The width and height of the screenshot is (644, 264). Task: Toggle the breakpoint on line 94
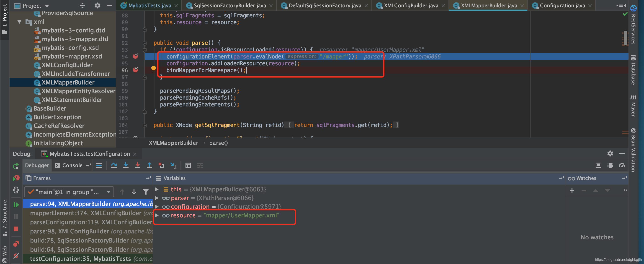pyautogui.click(x=136, y=56)
